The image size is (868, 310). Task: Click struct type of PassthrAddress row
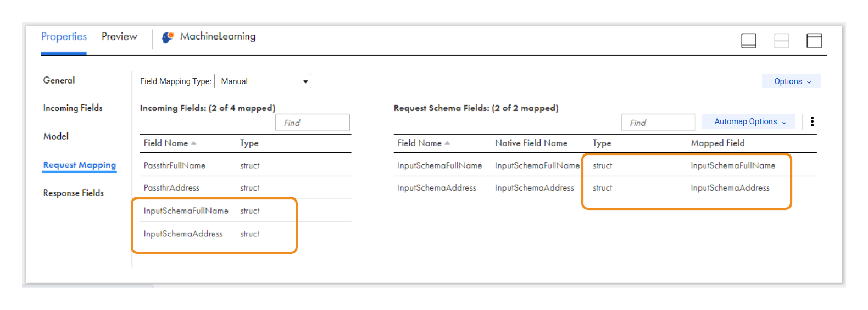click(x=250, y=188)
